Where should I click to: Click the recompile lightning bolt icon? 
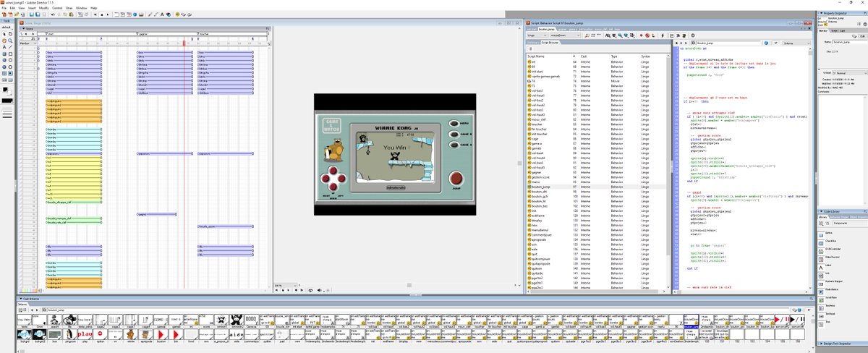[663, 35]
